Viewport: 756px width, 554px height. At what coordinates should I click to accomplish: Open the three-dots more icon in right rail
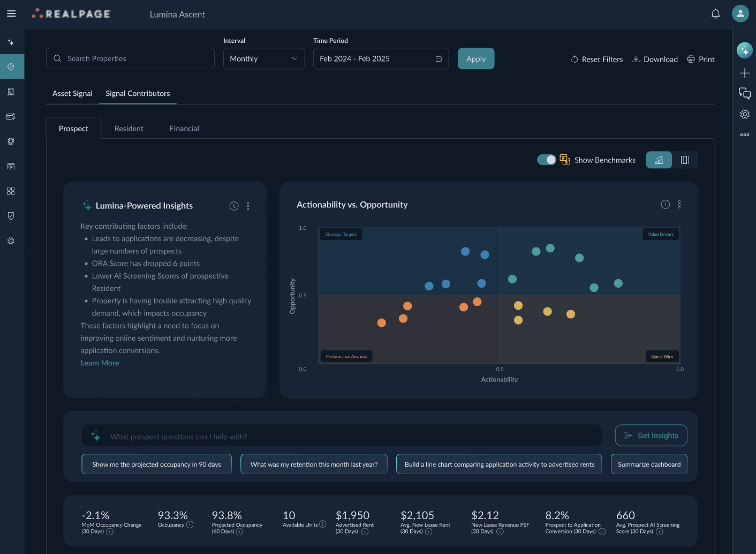tap(745, 134)
